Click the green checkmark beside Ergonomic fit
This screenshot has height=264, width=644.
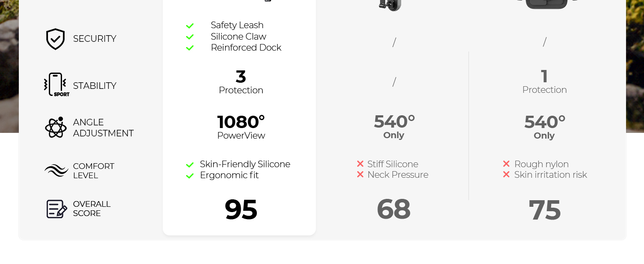[190, 176]
